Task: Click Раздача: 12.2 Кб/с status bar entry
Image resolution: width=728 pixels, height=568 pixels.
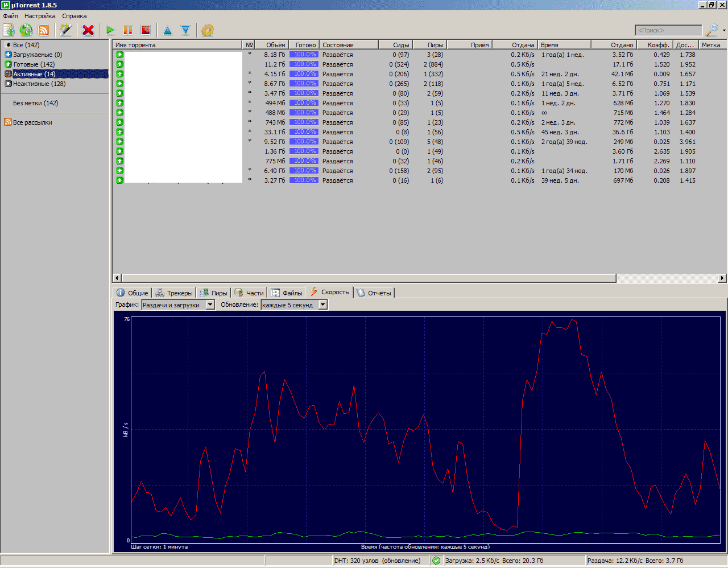Action: click(x=635, y=561)
